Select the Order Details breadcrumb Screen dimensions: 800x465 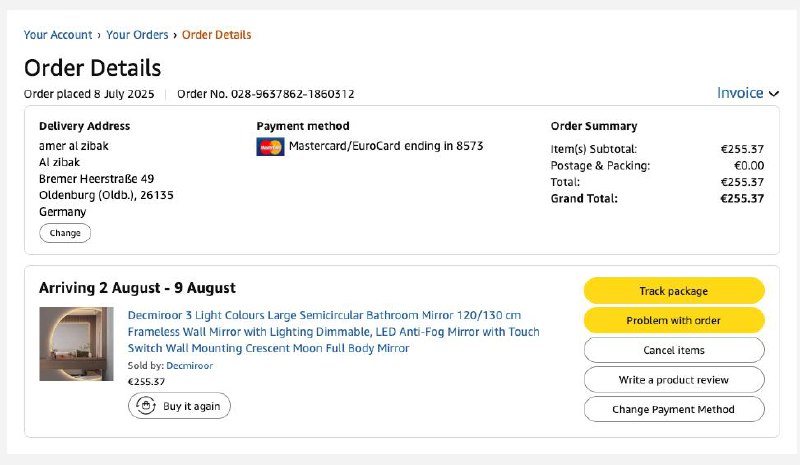point(216,35)
